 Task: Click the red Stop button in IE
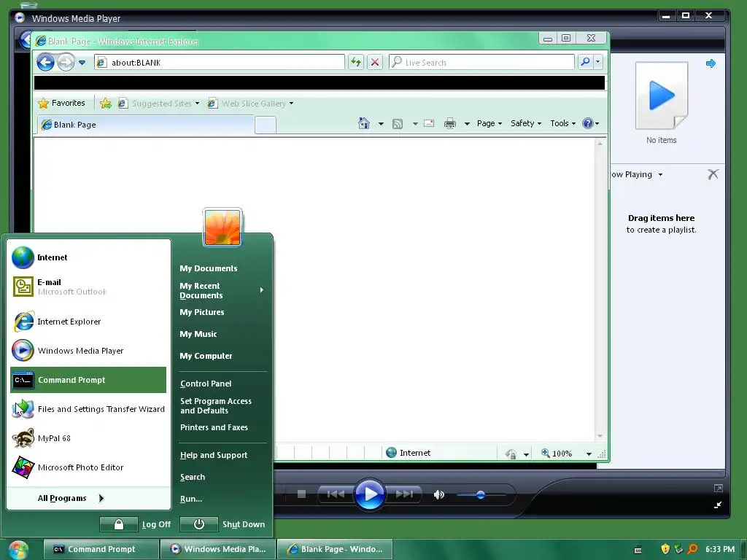coord(375,62)
